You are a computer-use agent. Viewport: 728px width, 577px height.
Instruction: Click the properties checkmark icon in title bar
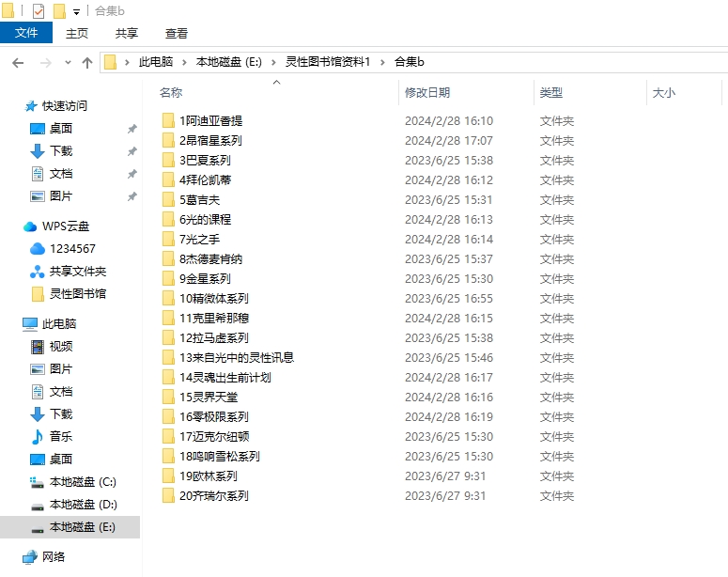tap(39, 10)
